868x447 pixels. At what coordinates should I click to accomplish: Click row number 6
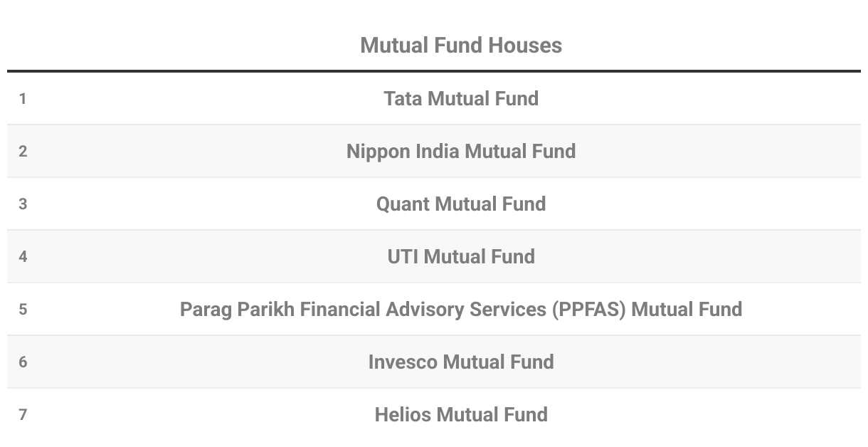[23, 362]
